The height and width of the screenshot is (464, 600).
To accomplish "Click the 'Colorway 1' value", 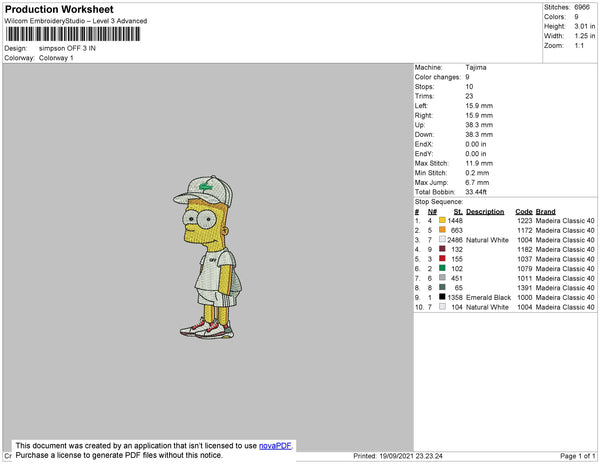I will (56, 58).
